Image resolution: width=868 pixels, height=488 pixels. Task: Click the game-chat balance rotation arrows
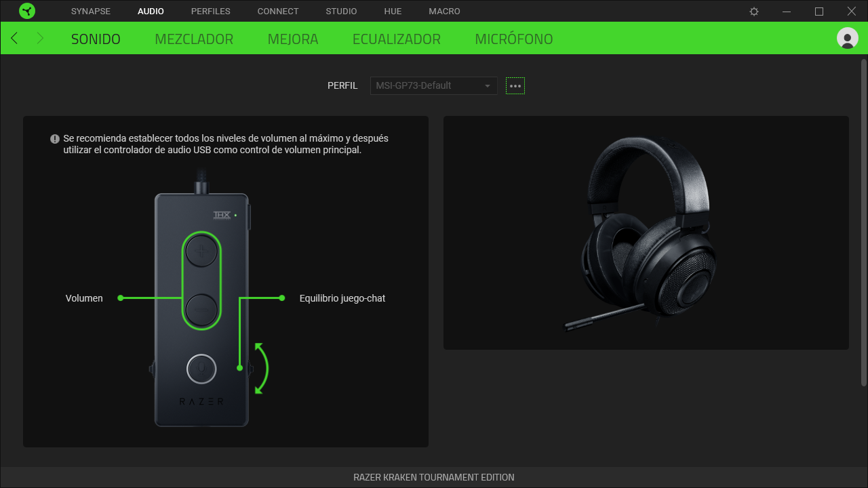point(262,368)
